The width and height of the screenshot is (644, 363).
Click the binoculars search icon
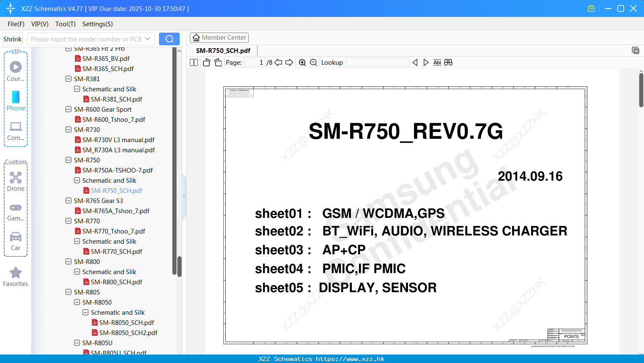tap(448, 63)
